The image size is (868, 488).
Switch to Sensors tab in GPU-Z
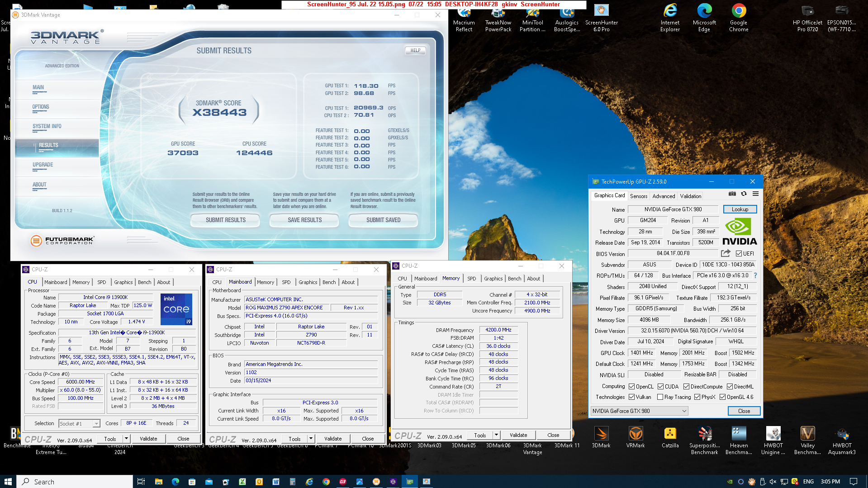pos(638,196)
